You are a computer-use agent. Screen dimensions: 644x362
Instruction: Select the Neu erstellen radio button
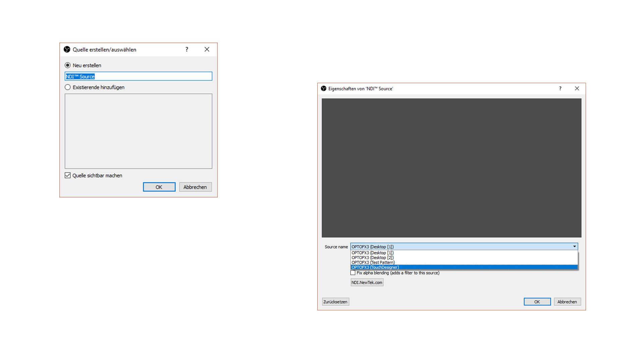pyautogui.click(x=68, y=65)
